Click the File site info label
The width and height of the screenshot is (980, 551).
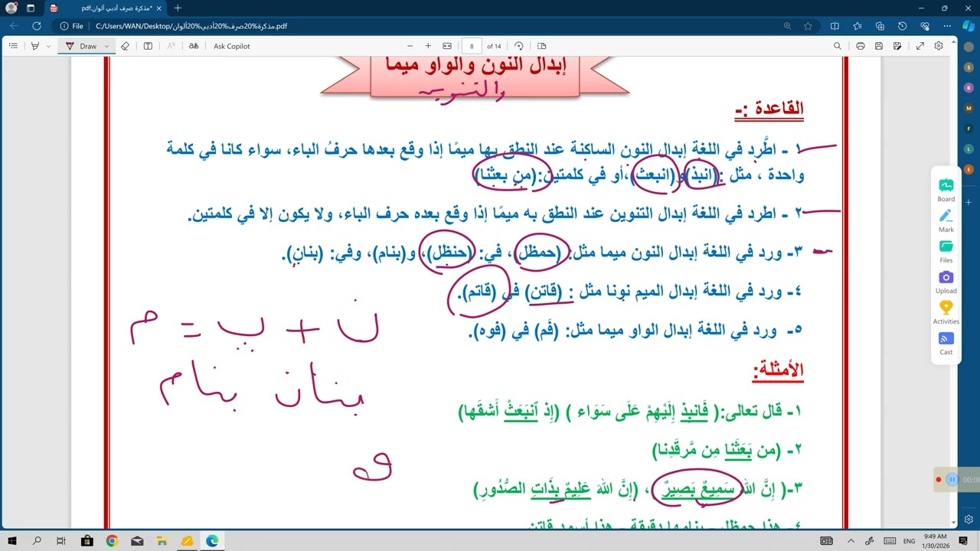(x=72, y=26)
